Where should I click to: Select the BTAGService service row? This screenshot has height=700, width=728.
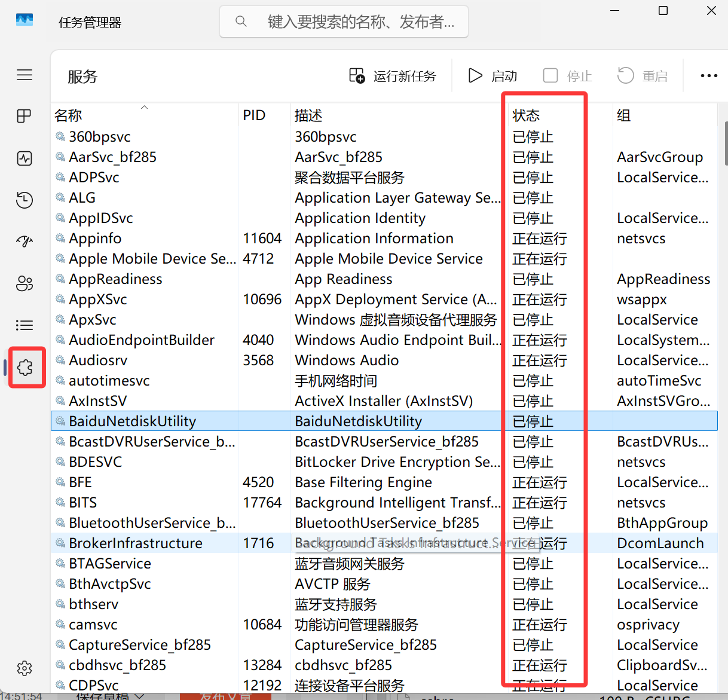tap(384, 564)
